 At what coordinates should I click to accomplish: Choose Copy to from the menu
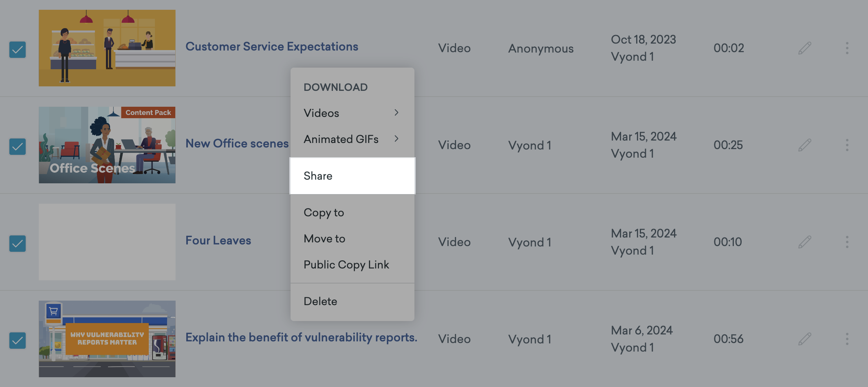point(324,213)
